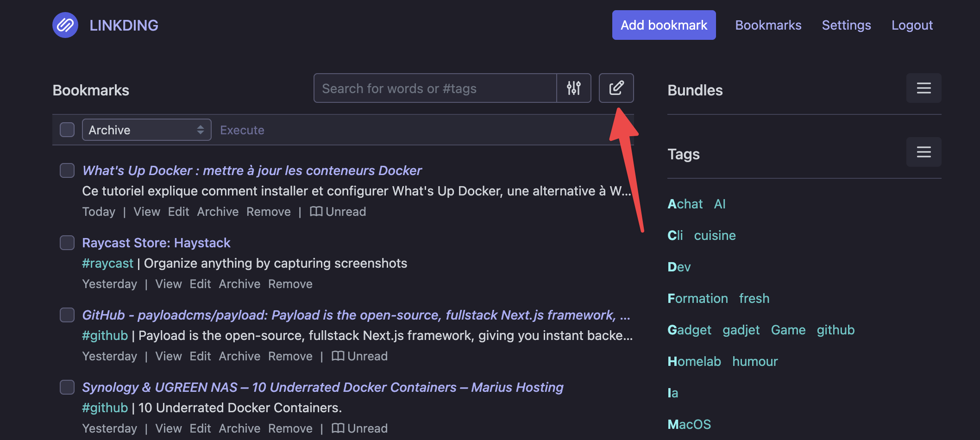Go to Bookmarks in top navigation
The image size is (980, 440).
[x=768, y=25]
